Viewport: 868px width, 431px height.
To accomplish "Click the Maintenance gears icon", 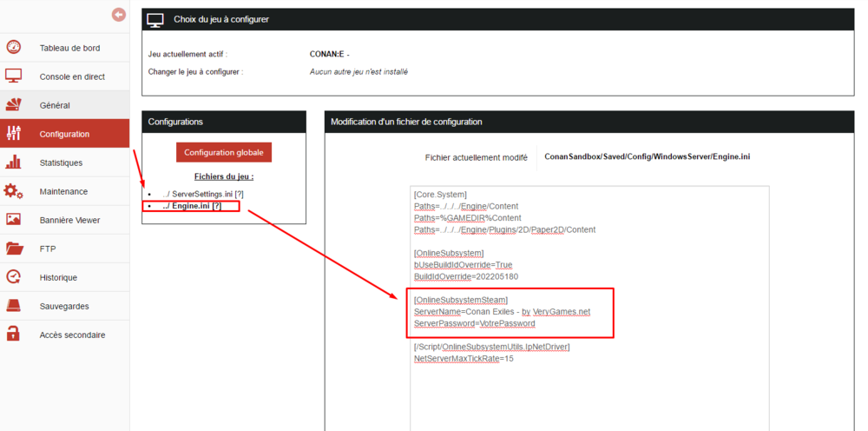I will pos(14,191).
